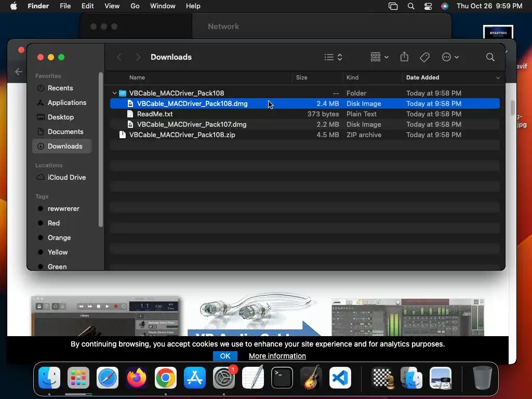Open App Store from the Dock
Viewport: 532px width, 399px height.
pos(195,378)
